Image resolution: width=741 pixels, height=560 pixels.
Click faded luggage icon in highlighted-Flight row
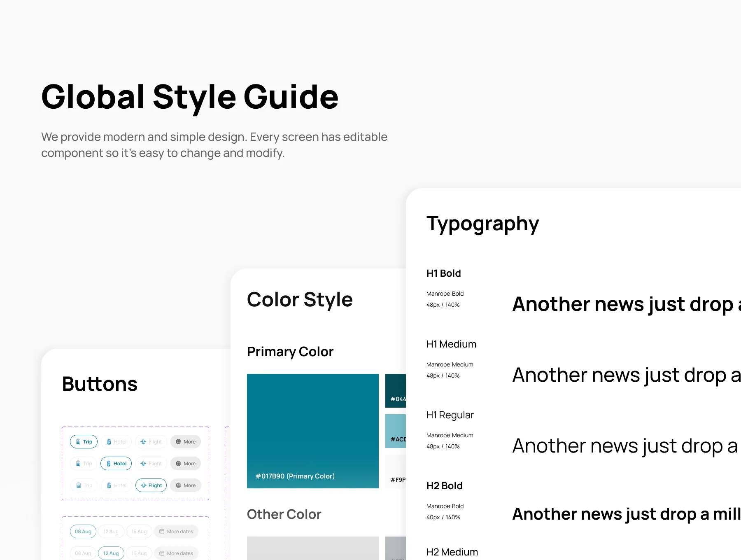pyautogui.click(x=78, y=485)
